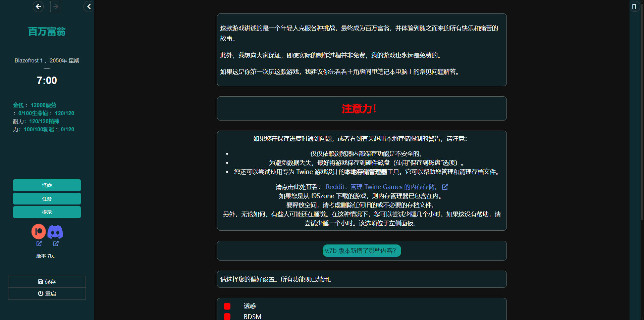The height and width of the screenshot is (320, 644).
Task: Expand the v.7b 版本新增了哪些内容 section
Action: (362, 251)
